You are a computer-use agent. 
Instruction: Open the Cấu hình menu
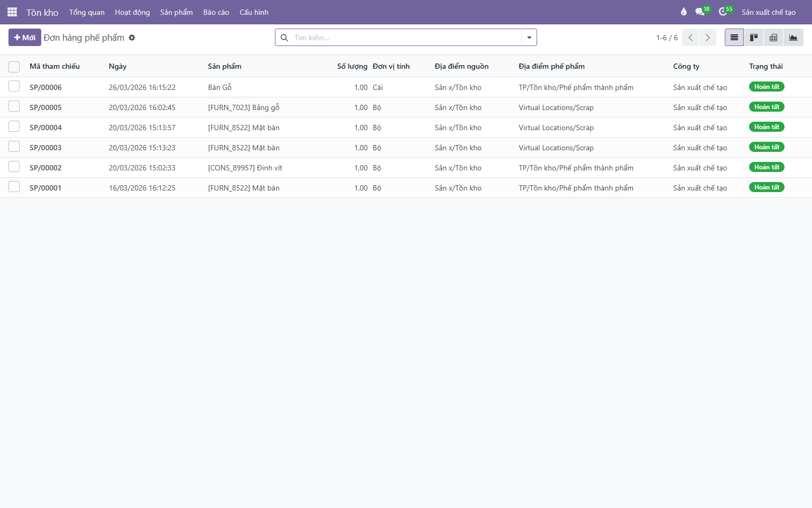point(254,12)
